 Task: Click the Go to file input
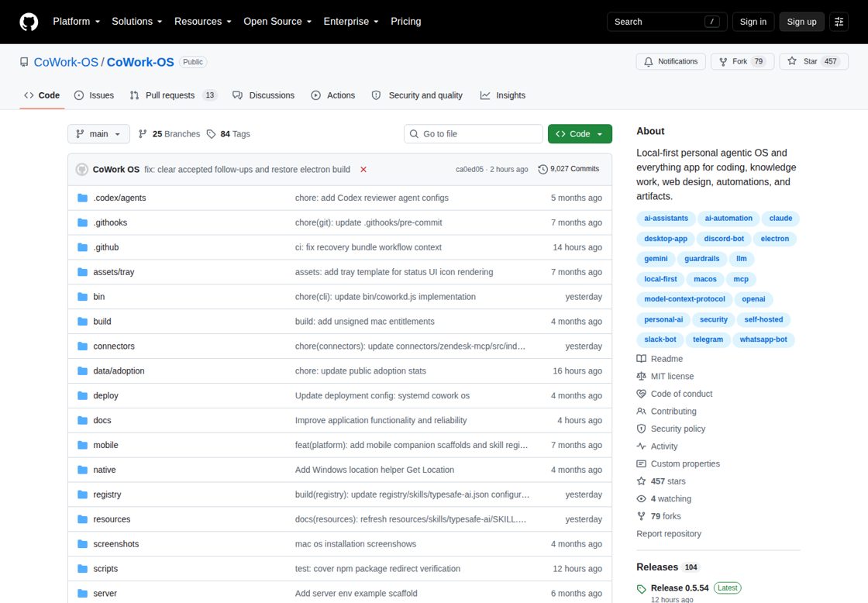click(x=474, y=134)
